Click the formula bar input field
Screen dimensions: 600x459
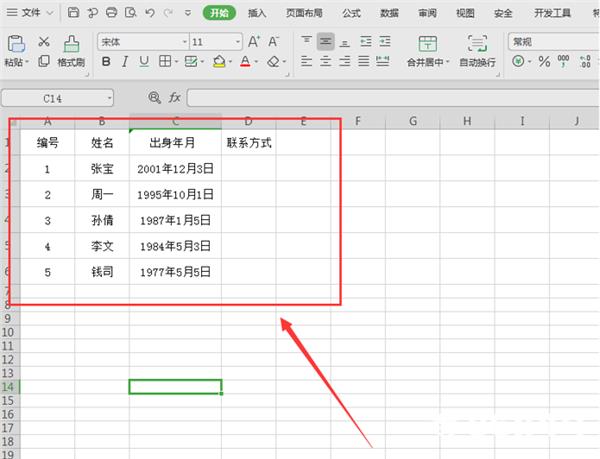pyautogui.click(x=392, y=98)
